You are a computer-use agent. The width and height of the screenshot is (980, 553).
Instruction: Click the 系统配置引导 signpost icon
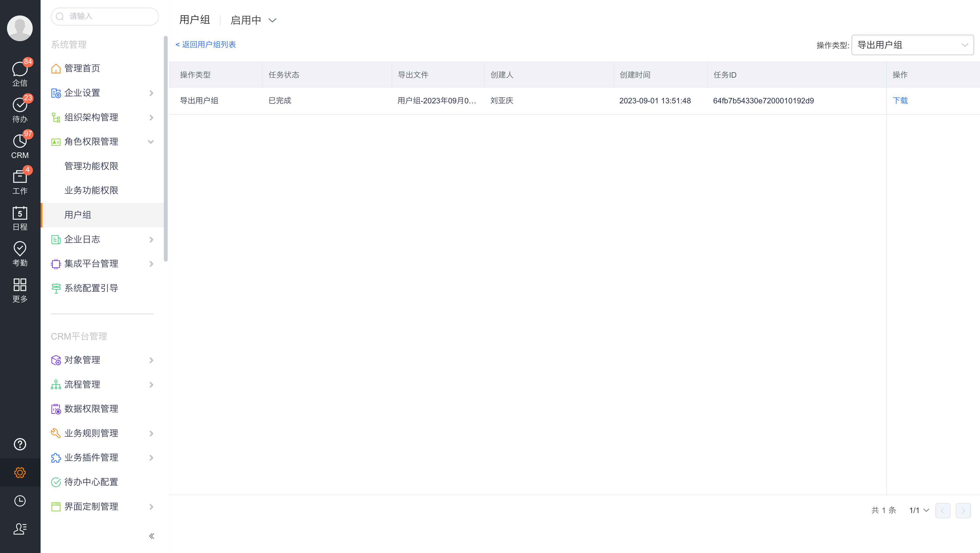(56, 288)
